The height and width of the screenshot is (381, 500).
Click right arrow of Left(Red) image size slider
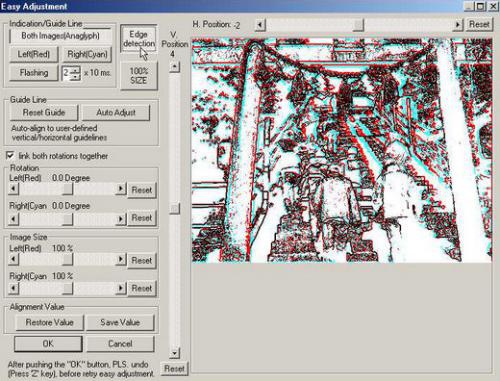pos(121,259)
